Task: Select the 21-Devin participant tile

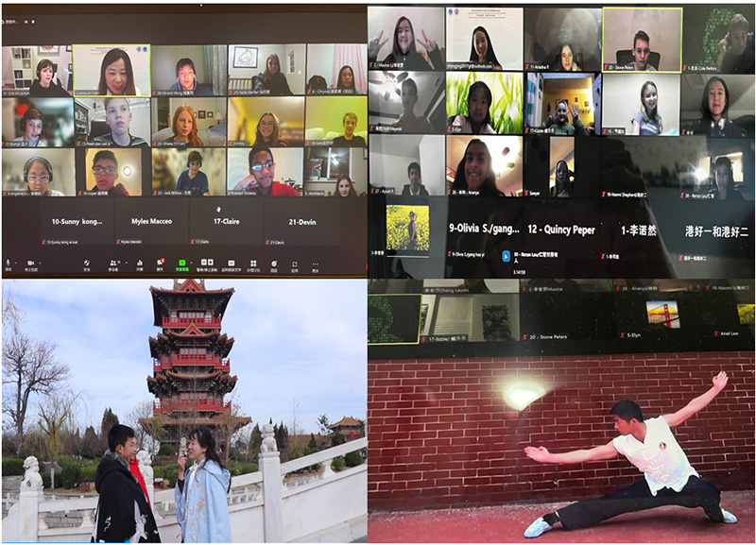Action: point(301,222)
